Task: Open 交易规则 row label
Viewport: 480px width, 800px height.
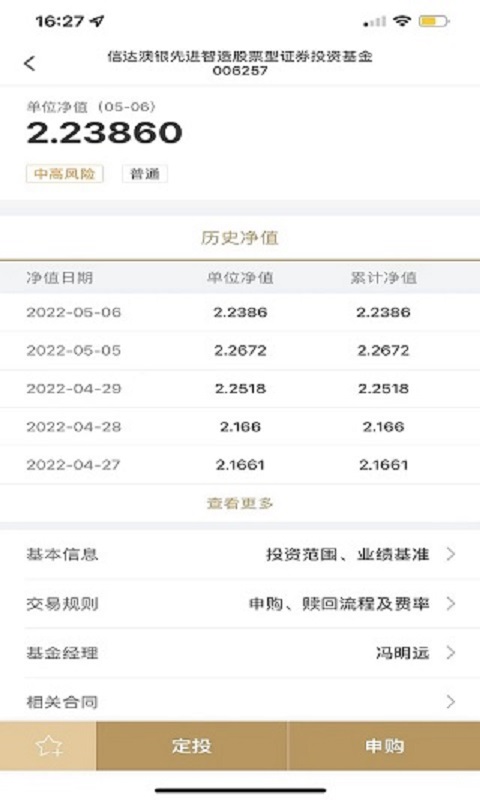Action: 62,604
